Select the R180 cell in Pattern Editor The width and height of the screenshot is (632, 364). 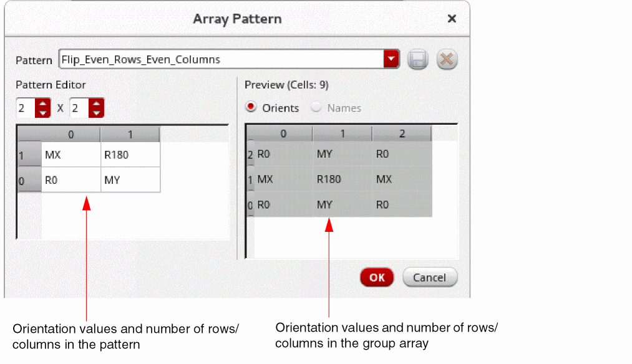(130, 155)
